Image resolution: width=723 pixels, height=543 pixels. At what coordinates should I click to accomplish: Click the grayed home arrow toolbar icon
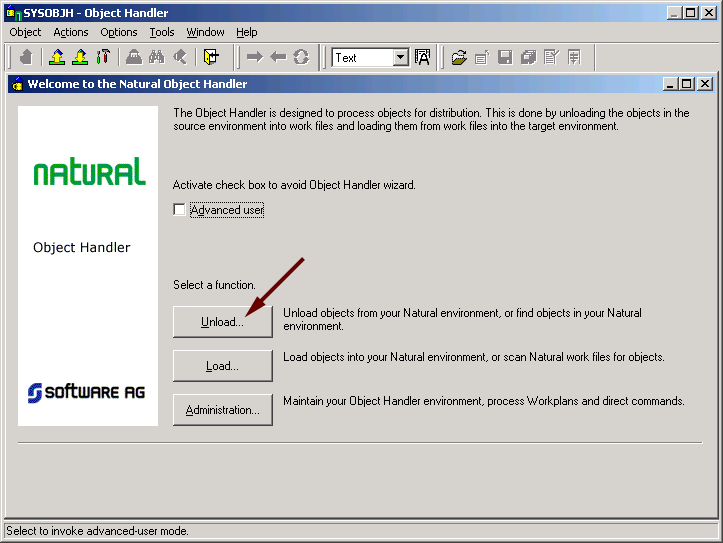(x=26, y=58)
